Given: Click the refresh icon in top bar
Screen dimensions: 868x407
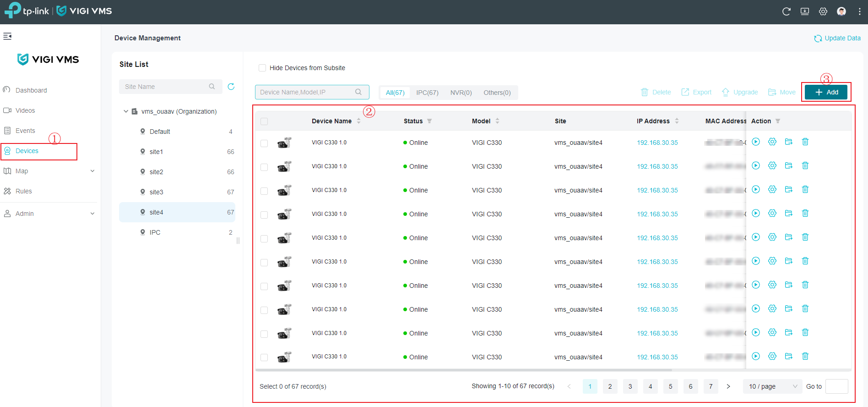Looking at the screenshot, I should point(787,11).
